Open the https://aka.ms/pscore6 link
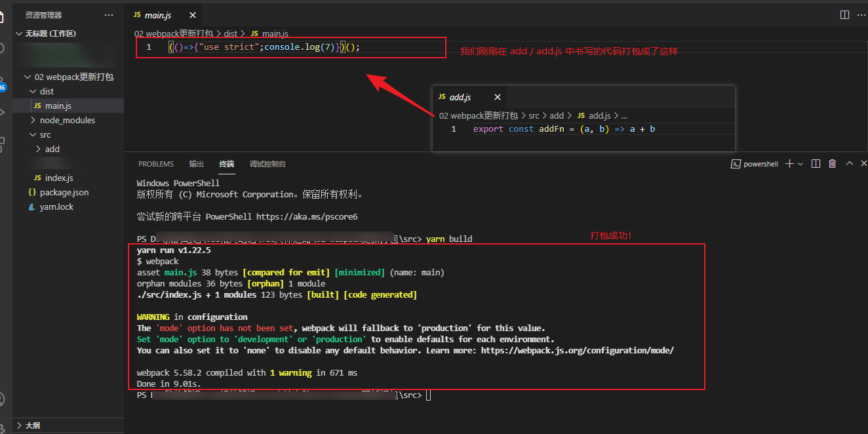 (x=307, y=216)
